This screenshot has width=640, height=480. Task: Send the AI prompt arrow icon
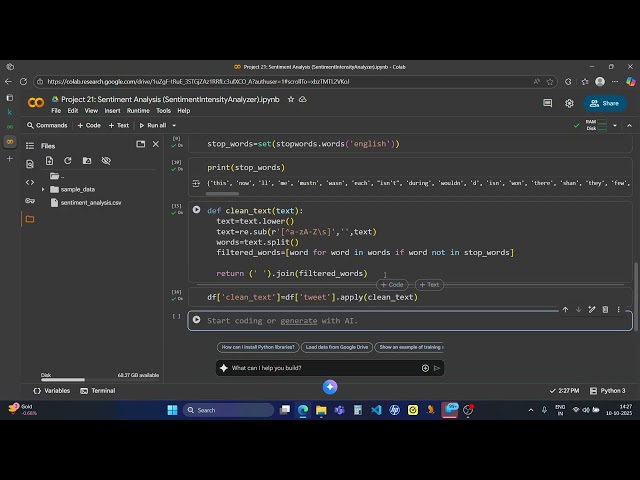point(437,368)
